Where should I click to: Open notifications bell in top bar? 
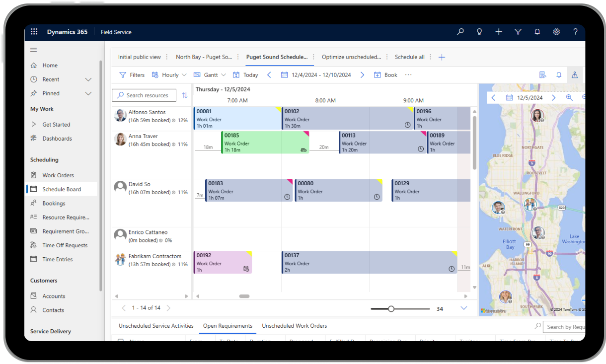click(537, 32)
